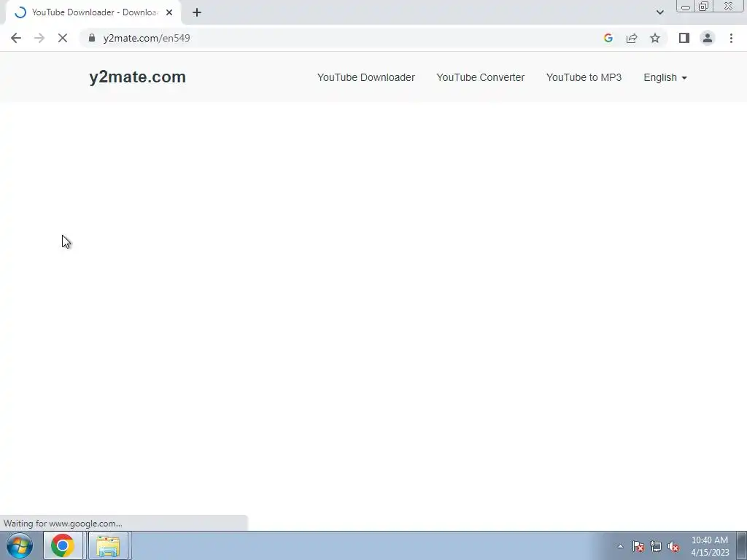The height and width of the screenshot is (560, 747).
Task: Open Chrome three-dot menu
Action: (x=731, y=38)
